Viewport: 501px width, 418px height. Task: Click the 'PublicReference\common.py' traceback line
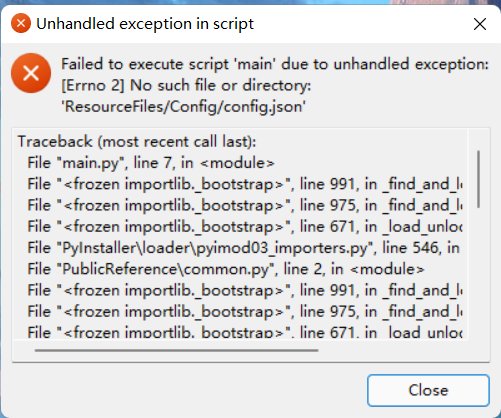click(x=226, y=269)
